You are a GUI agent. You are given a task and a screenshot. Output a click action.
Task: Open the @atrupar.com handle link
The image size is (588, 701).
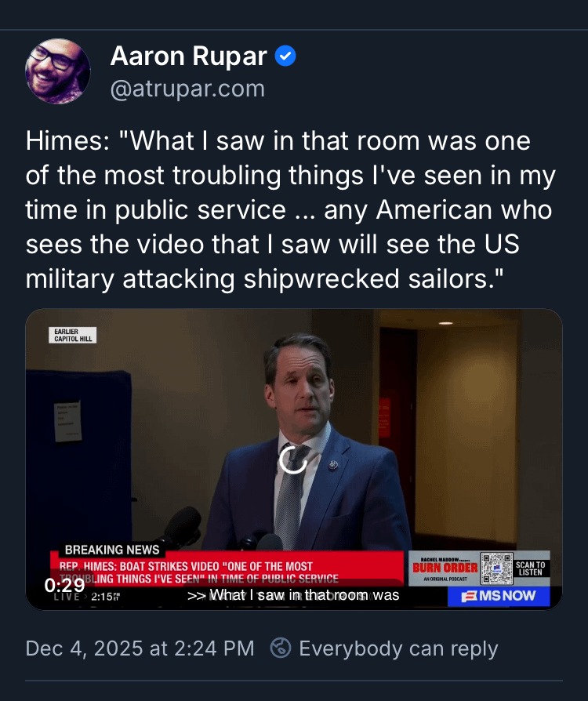click(x=187, y=89)
